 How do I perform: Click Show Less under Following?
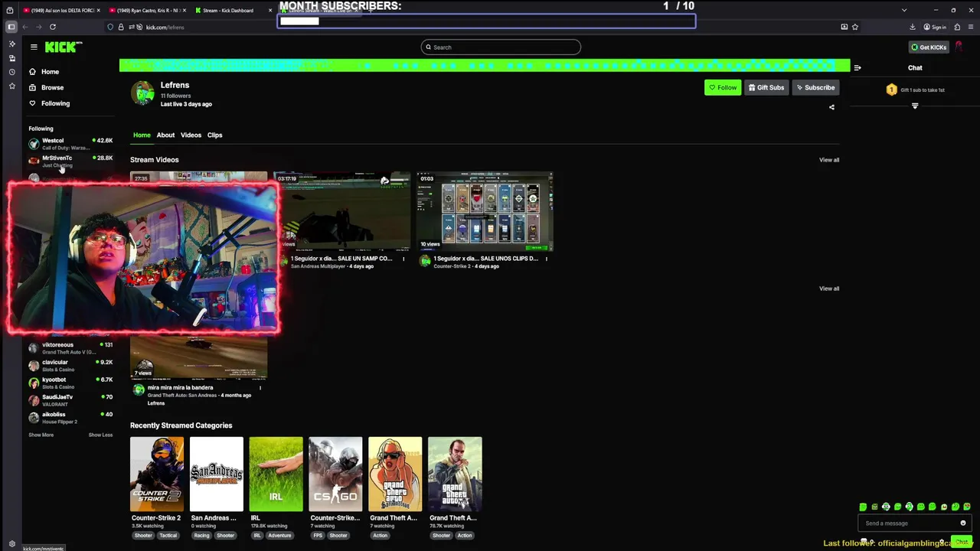pyautogui.click(x=100, y=435)
